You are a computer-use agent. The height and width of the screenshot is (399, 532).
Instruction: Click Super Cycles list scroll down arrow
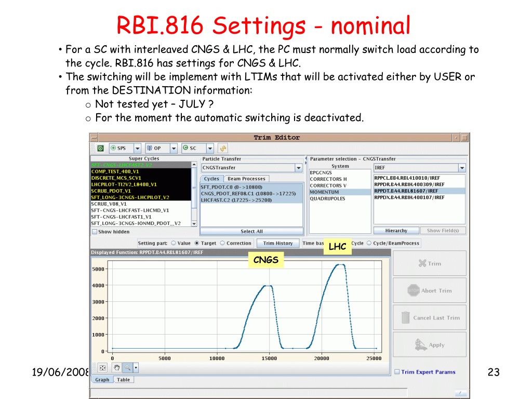click(x=194, y=223)
